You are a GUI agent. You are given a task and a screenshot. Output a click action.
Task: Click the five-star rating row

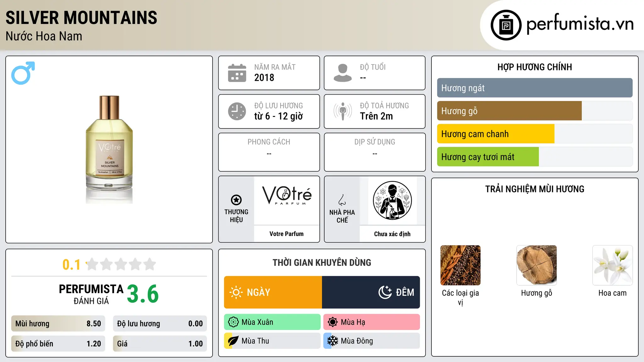(x=121, y=264)
